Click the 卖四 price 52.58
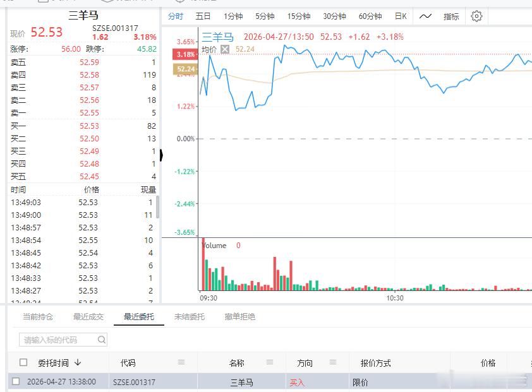 (89, 75)
